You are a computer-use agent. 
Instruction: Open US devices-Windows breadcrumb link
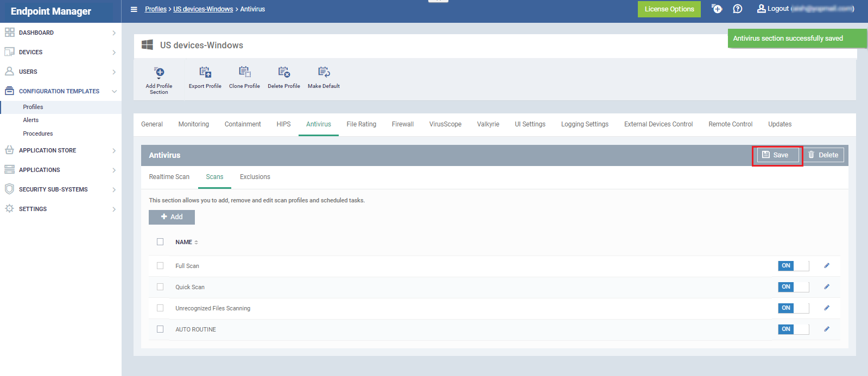click(x=203, y=9)
